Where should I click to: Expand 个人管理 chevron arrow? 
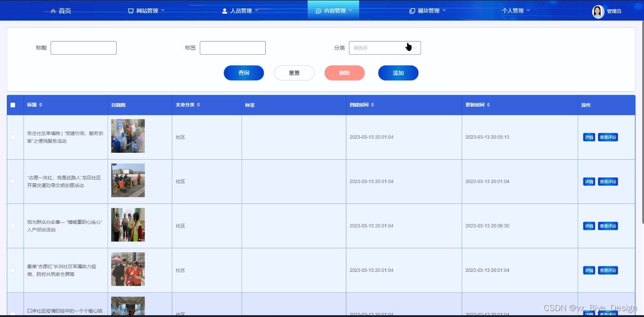529,10
